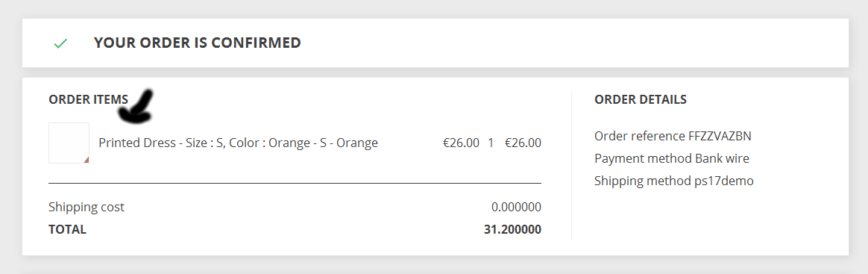868x274 pixels.
Task: Click the divider line under order item
Action: (x=295, y=183)
